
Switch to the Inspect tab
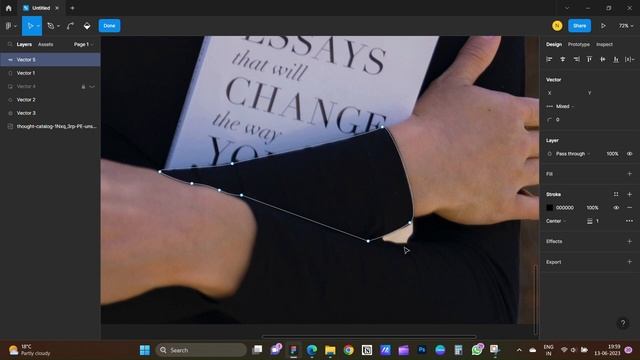pos(604,44)
